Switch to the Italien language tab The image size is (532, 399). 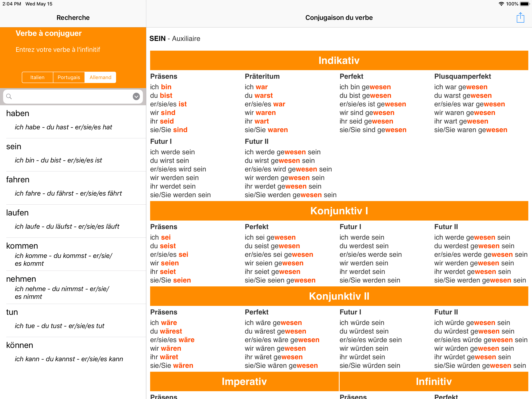pyautogui.click(x=37, y=77)
